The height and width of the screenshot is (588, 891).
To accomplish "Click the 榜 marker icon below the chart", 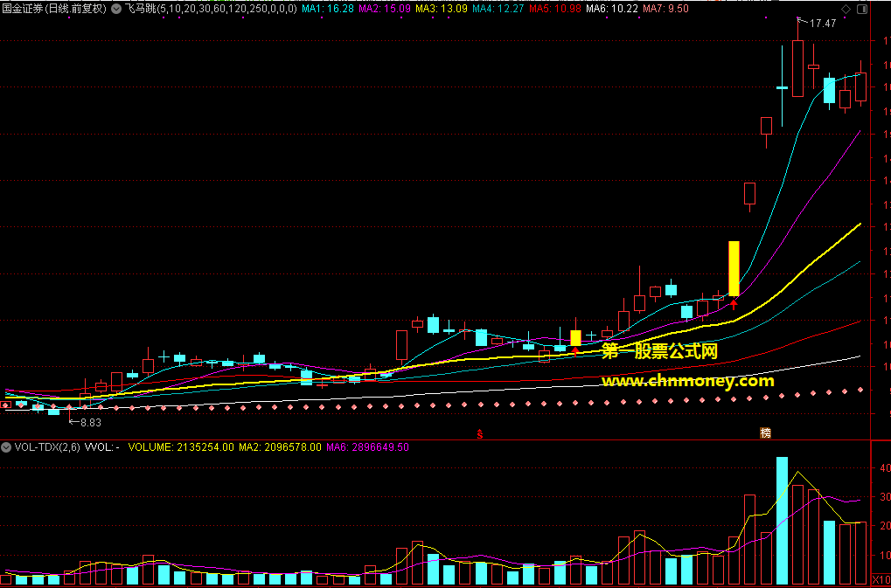I will (765, 433).
